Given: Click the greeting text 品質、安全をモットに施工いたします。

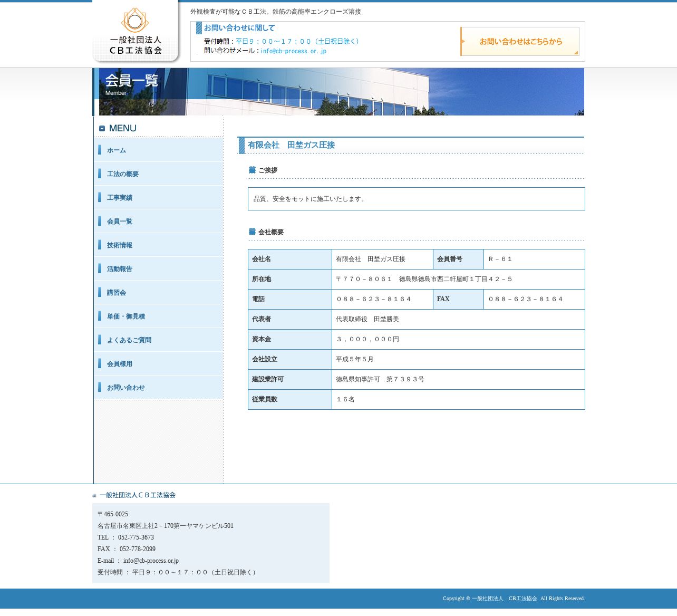Looking at the screenshot, I should pyautogui.click(x=311, y=199).
